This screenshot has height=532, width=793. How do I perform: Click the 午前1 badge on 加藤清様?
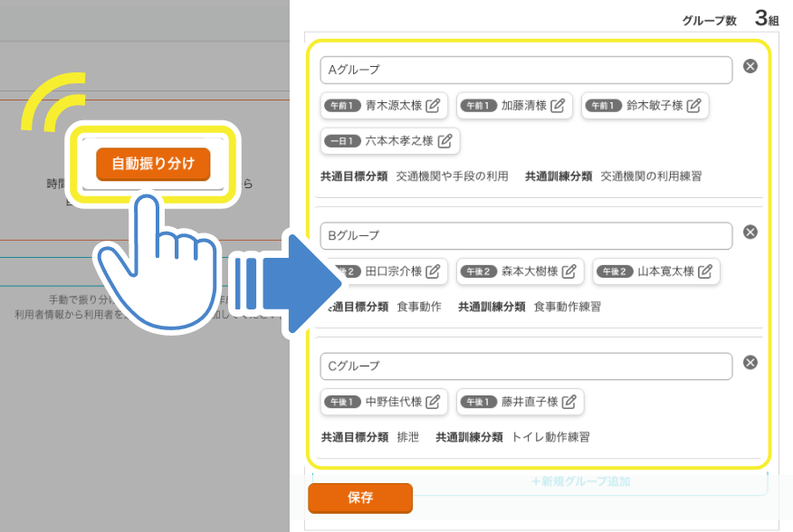point(479,106)
